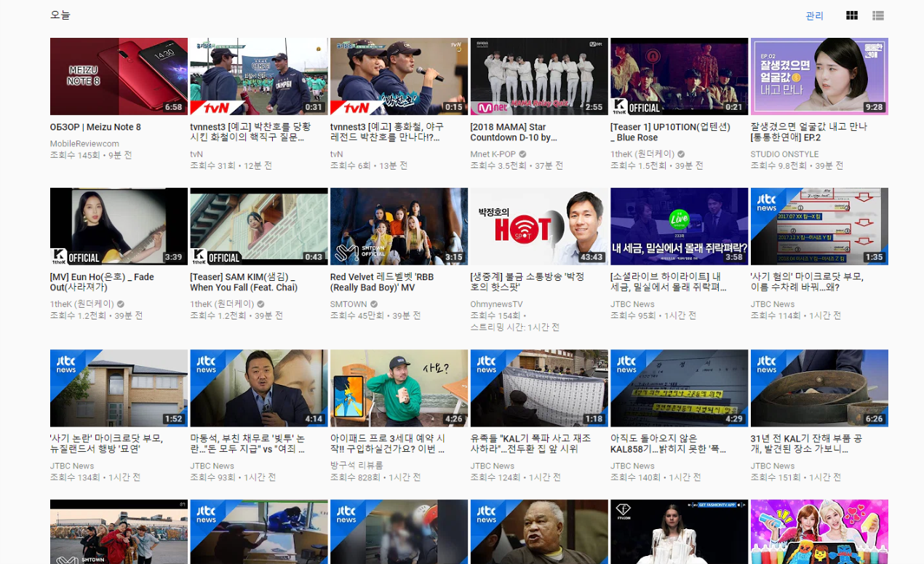Image resolution: width=924 pixels, height=564 pixels.
Task: Open the JTBC News channel page
Action: click(771, 303)
